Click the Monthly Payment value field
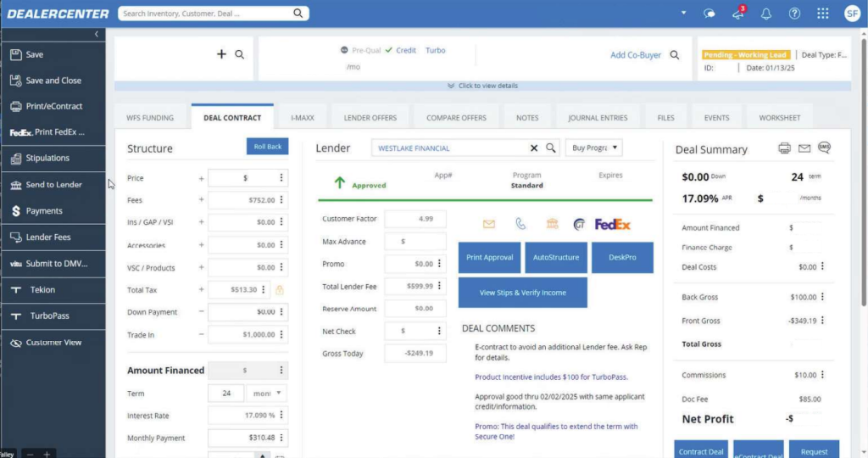 pyautogui.click(x=248, y=438)
